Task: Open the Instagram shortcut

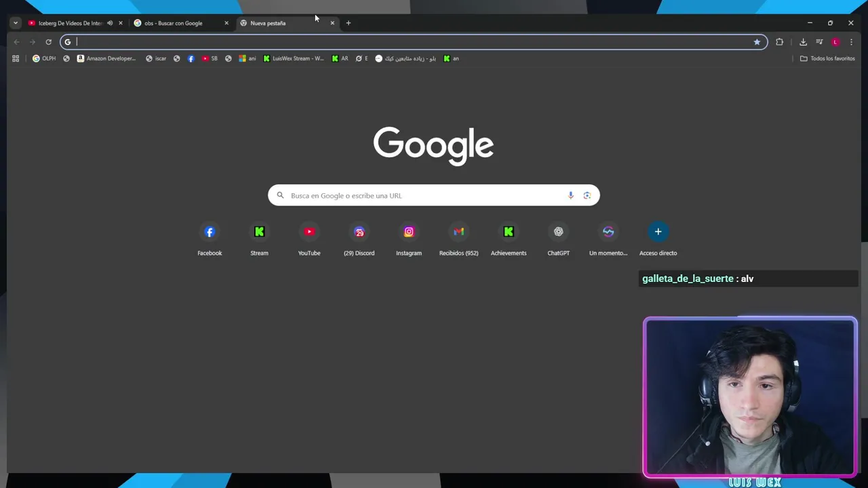Action: (x=409, y=239)
